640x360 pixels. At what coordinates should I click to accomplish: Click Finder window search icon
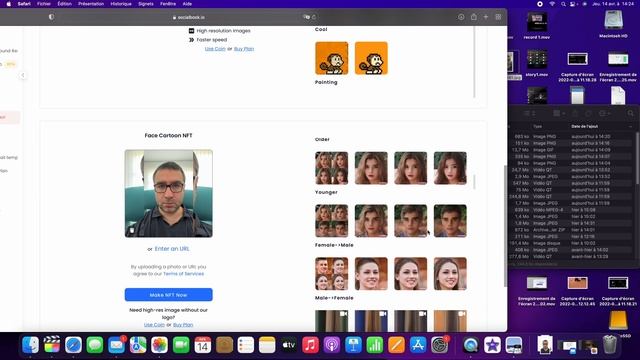tap(631, 113)
